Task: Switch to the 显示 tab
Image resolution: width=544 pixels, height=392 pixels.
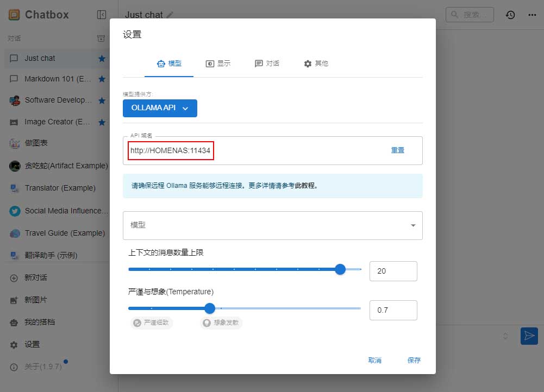Action: (x=218, y=64)
